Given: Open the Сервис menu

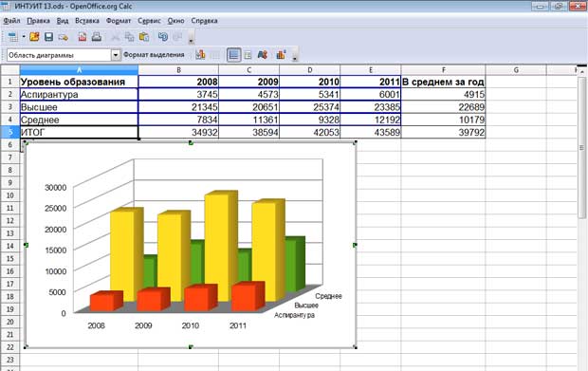Looking at the screenshot, I should 149,21.
